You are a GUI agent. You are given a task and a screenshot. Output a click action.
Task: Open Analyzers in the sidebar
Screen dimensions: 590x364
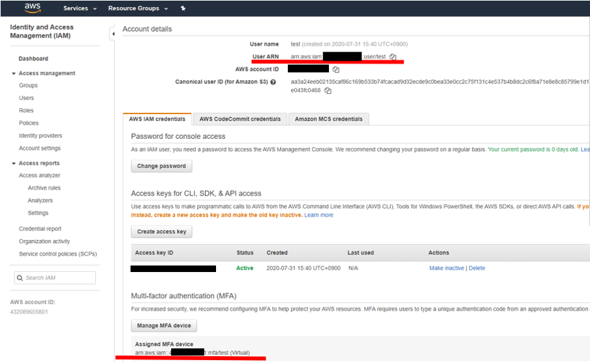(x=40, y=200)
